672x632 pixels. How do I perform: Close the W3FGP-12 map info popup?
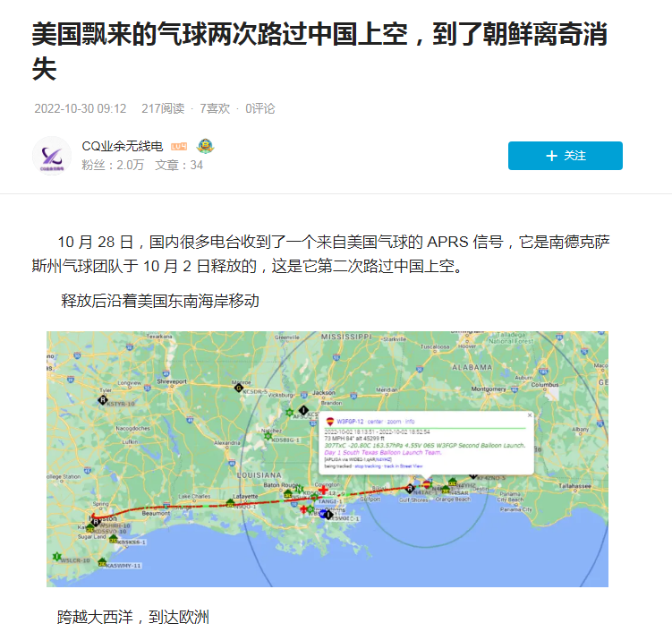pyautogui.click(x=530, y=415)
